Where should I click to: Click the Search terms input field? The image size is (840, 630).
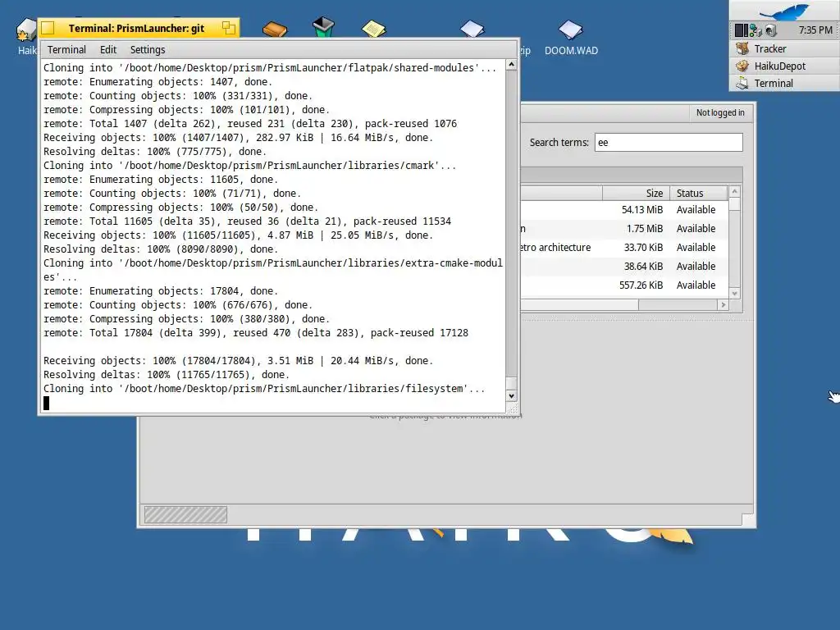669,143
